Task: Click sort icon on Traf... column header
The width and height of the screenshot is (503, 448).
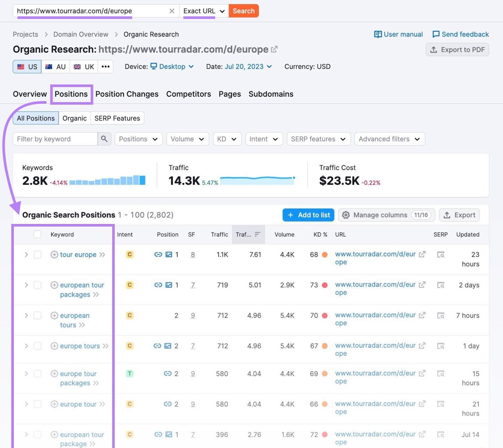Action: tap(257, 234)
